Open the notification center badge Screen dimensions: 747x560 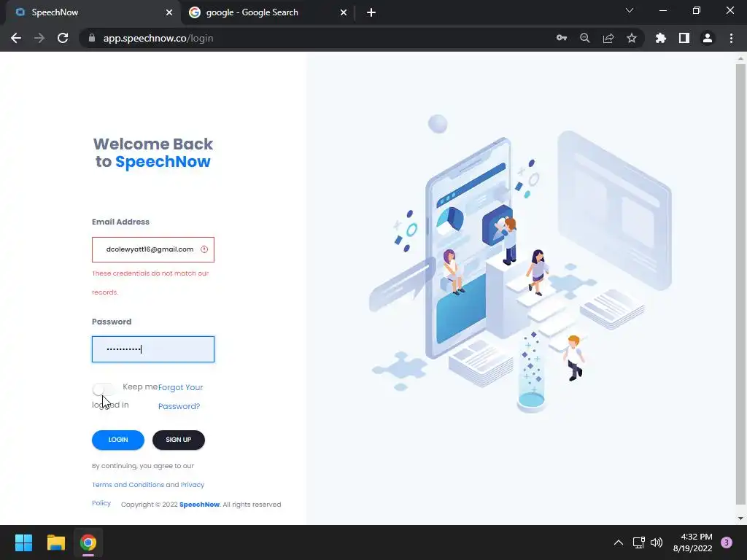coord(727,542)
